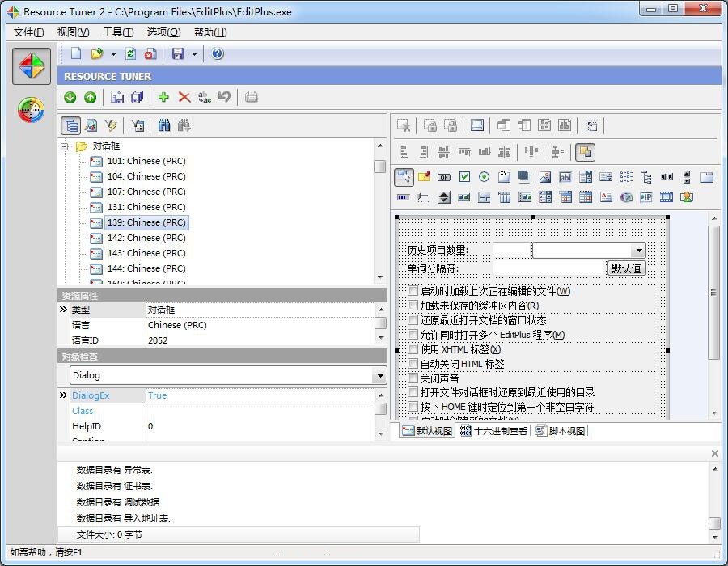Click the align left edges icon
728x566 pixels.
[404, 152]
